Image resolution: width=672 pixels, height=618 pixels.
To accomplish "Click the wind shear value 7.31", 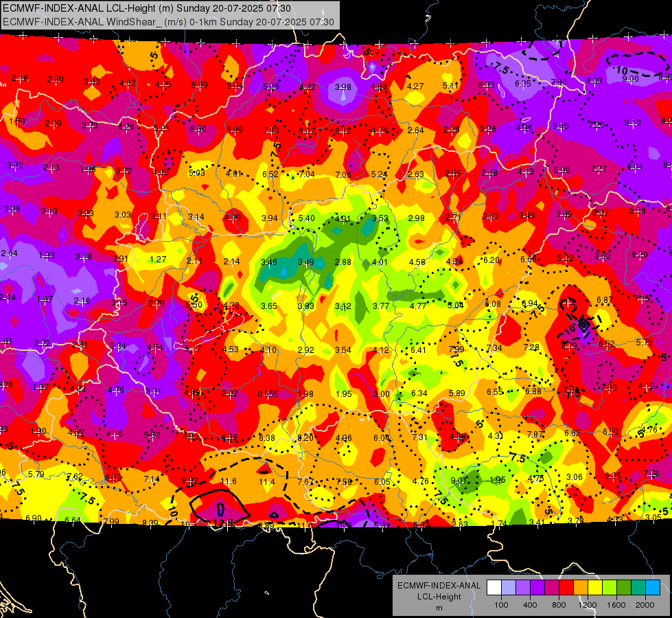I will [x=419, y=437].
